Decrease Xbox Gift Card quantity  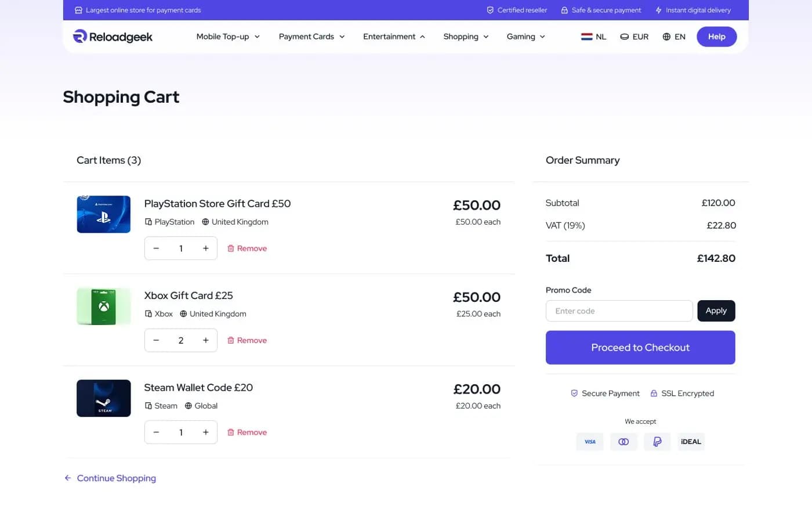156,340
